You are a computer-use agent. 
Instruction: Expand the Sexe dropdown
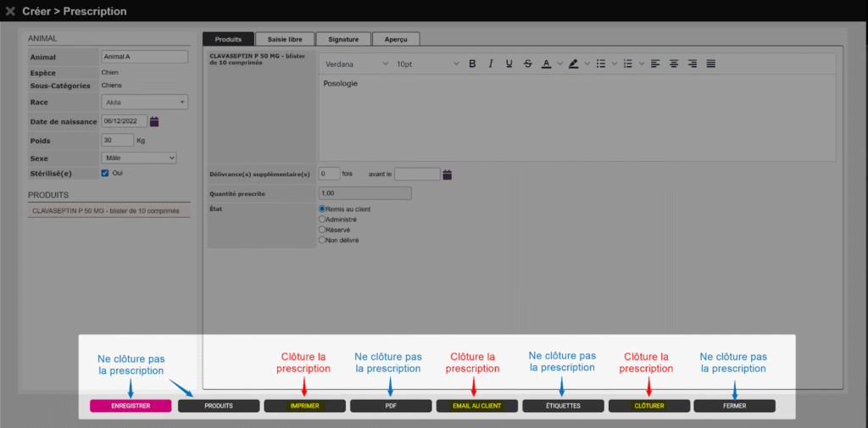click(x=138, y=158)
